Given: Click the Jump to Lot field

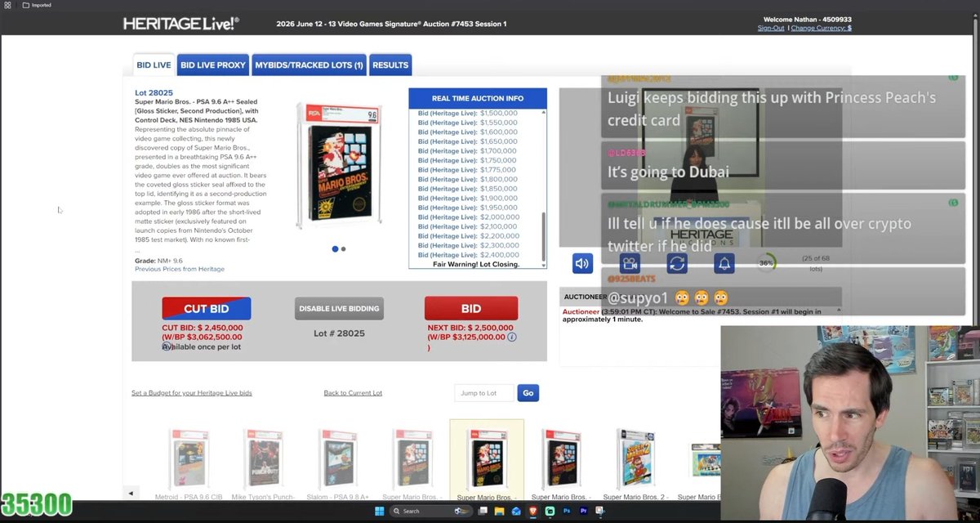Looking at the screenshot, I should [484, 393].
